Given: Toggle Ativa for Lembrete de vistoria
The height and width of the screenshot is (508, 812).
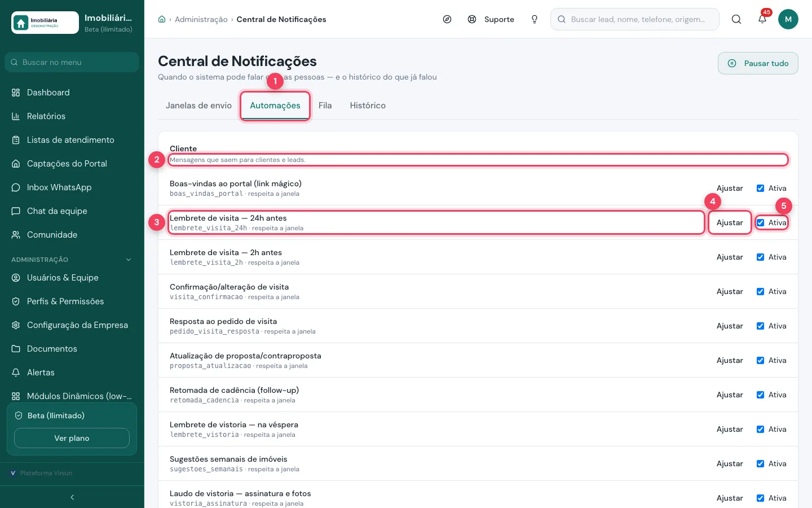Looking at the screenshot, I should point(760,430).
